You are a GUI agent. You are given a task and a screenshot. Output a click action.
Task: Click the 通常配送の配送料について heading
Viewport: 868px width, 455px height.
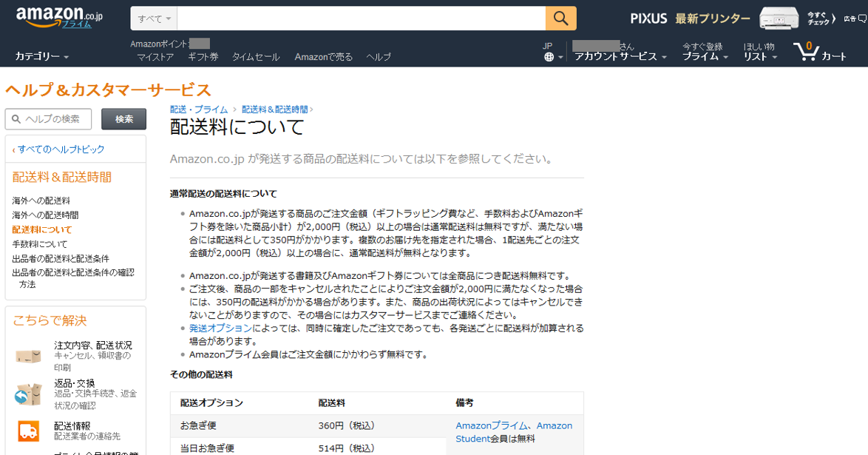pos(223,194)
